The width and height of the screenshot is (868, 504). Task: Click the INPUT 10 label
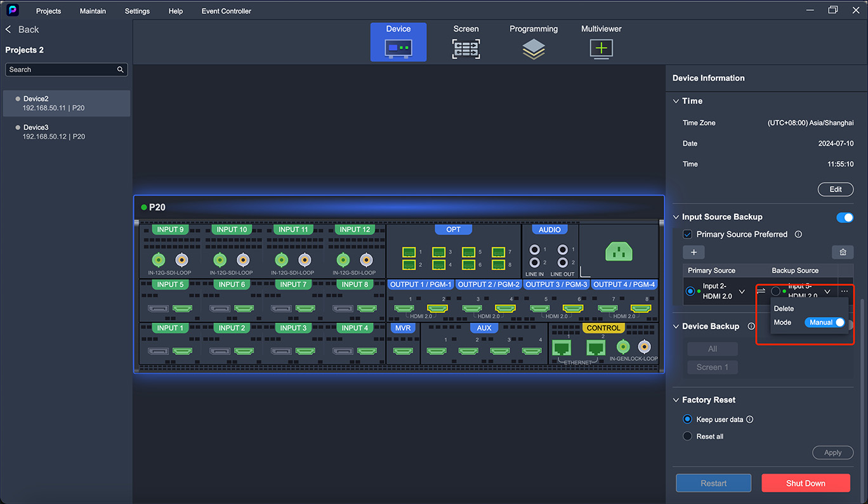point(232,229)
